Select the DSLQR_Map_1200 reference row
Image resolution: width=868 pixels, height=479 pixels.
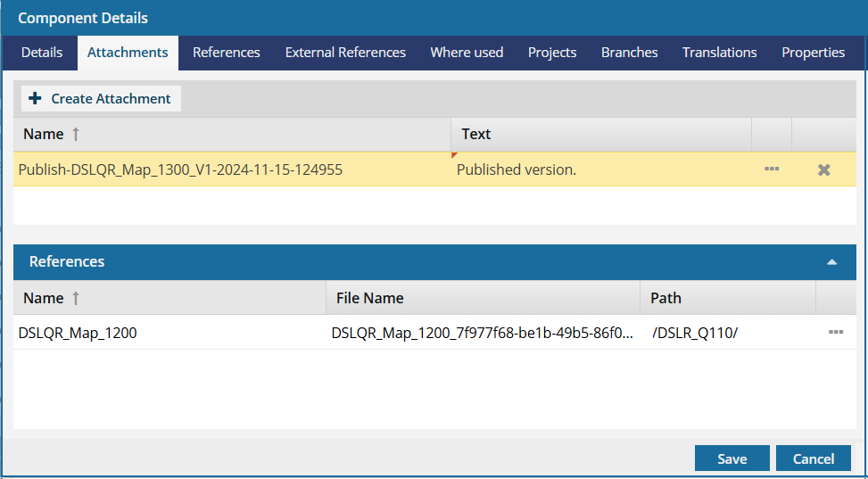pyautogui.click(x=434, y=332)
